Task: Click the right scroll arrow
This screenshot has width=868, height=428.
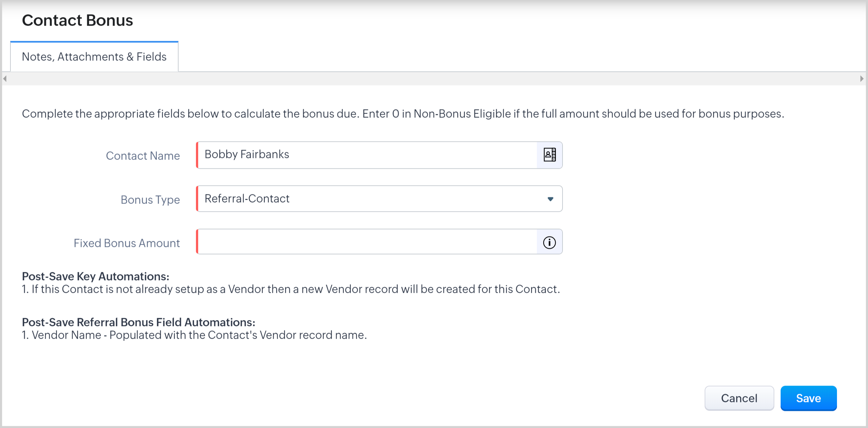Action: (862, 79)
